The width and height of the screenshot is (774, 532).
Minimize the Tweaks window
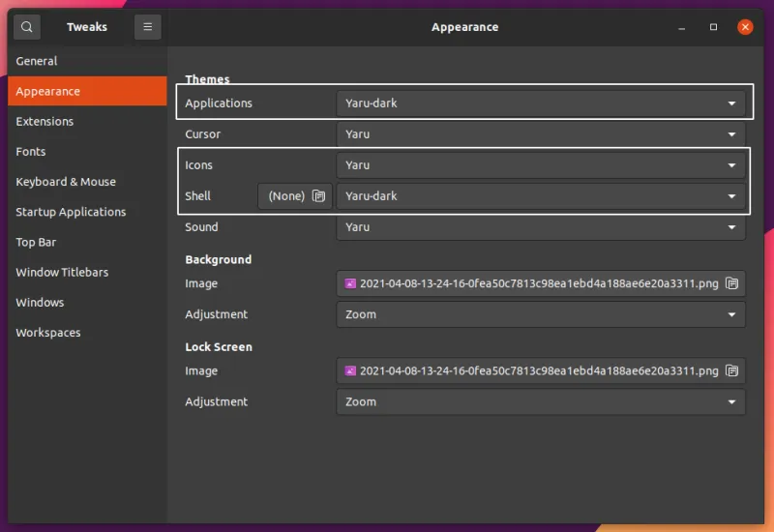(x=683, y=27)
